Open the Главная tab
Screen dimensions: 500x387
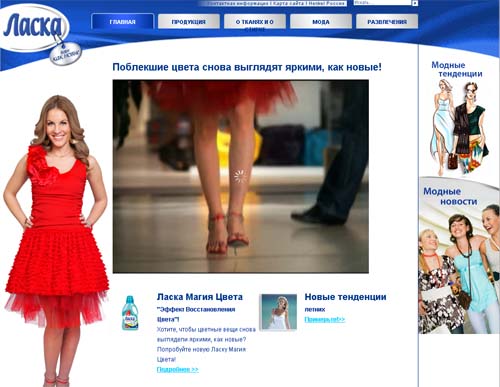122,22
